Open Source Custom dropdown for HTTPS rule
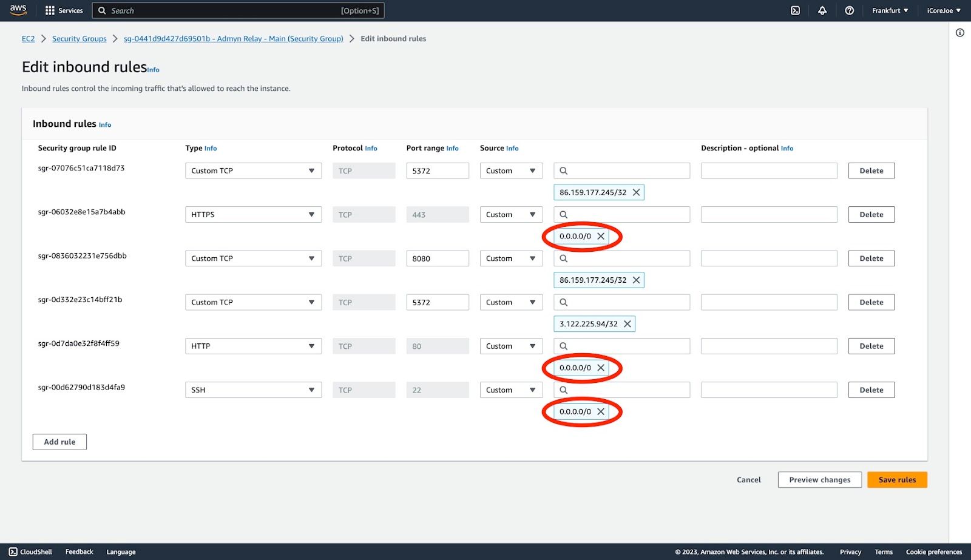Viewport: 971px width, 560px height. [x=511, y=214]
